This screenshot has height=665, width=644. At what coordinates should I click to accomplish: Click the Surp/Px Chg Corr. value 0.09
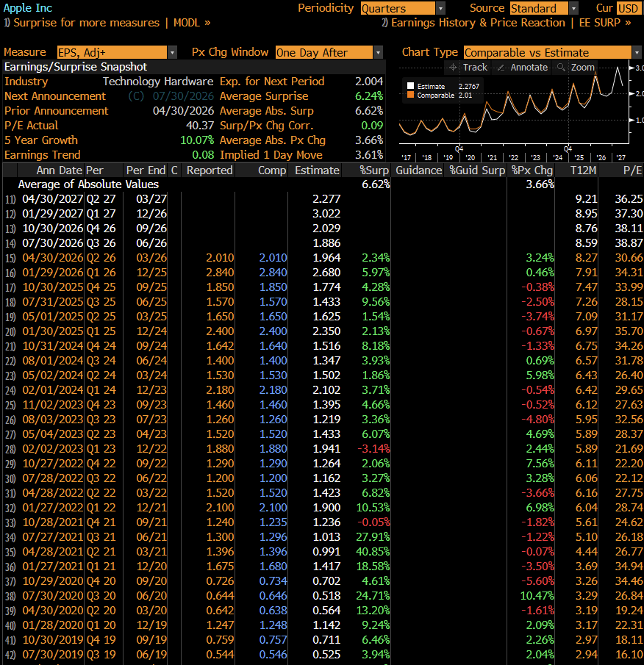(x=372, y=126)
